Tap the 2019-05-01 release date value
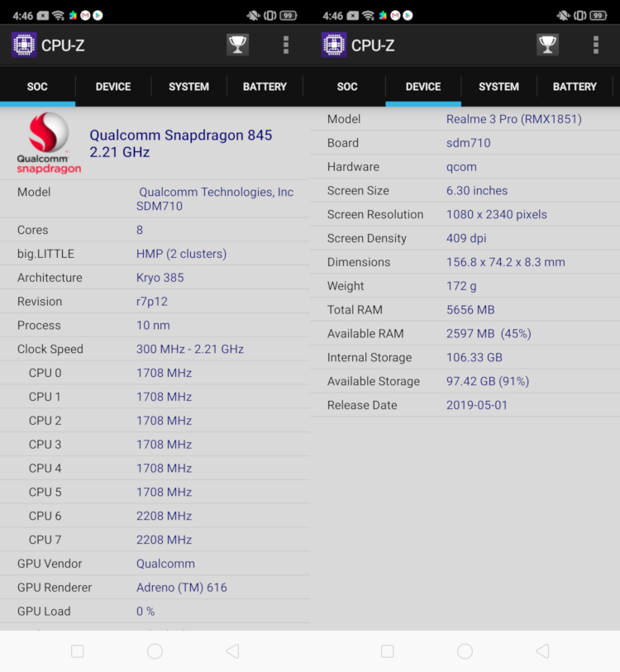Viewport: 620px width, 672px height. click(477, 405)
